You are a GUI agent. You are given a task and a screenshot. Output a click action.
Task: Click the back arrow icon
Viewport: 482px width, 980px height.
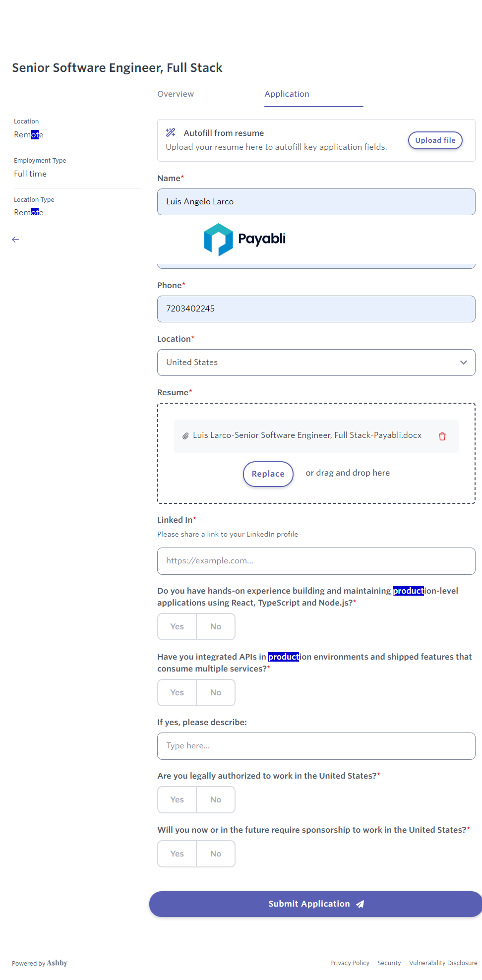point(15,240)
